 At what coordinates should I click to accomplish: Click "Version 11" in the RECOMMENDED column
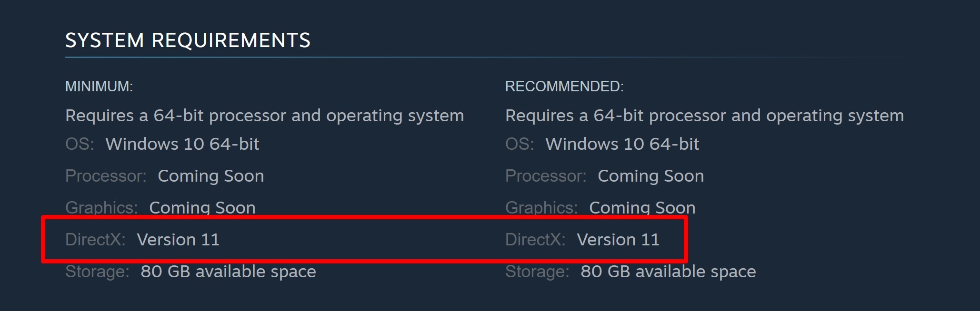pyautogui.click(x=618, y=240)
